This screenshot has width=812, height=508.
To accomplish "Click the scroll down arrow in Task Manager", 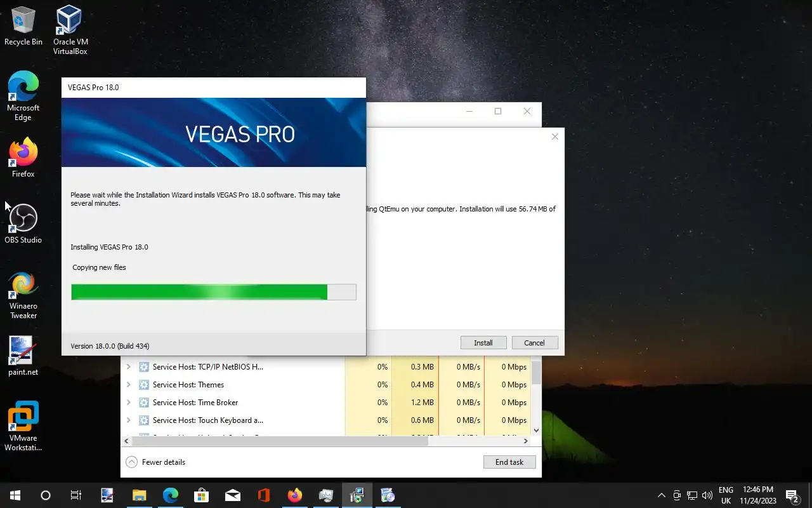I will (x=536, y=431).
